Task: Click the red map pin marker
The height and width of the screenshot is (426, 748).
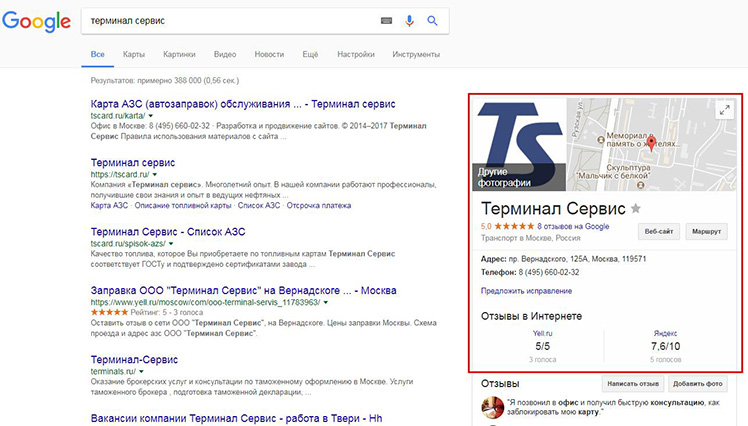Action: click(651, 144)
